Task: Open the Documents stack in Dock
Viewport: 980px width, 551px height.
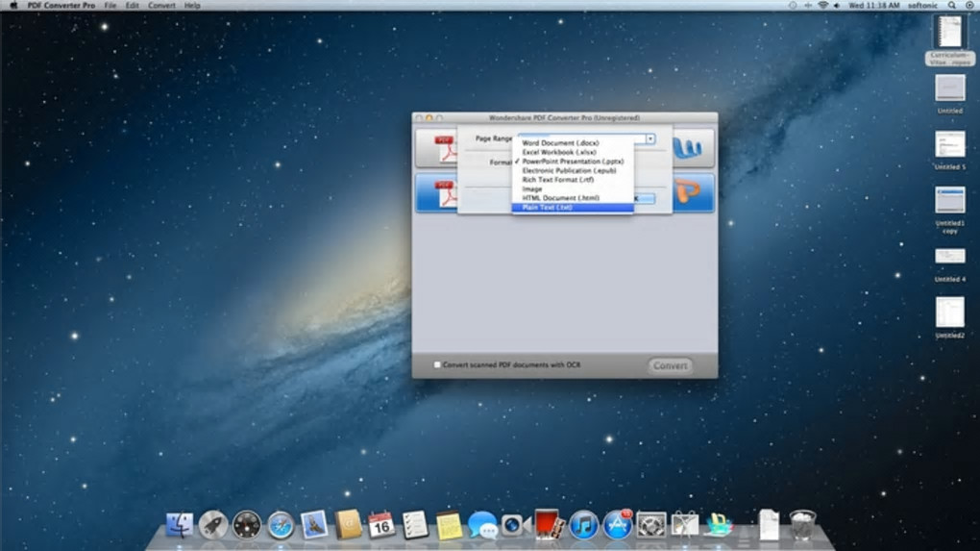Action: pos(769,524)
